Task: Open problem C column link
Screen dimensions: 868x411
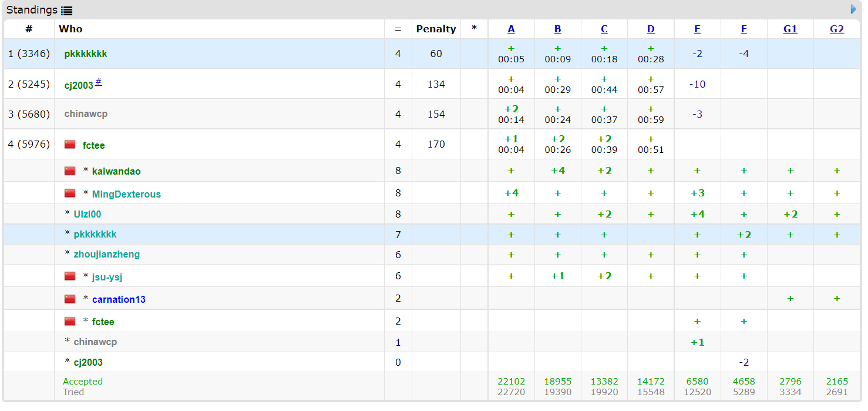Action: 604,29
